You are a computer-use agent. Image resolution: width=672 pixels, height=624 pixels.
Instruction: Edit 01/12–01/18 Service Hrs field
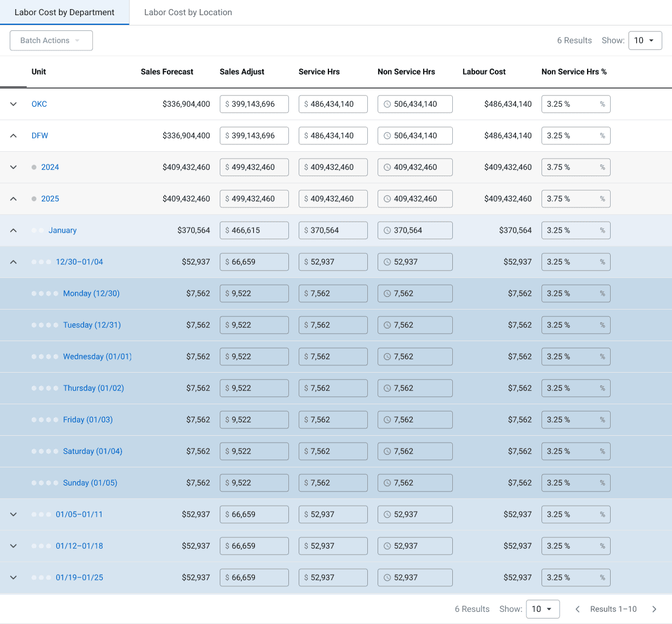click(333, 546)
